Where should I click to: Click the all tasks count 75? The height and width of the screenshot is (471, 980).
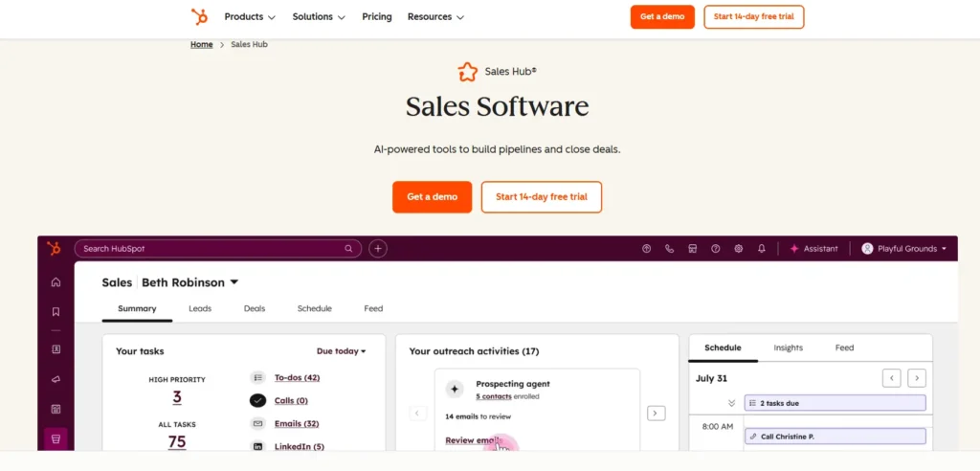tap(177, 441)
